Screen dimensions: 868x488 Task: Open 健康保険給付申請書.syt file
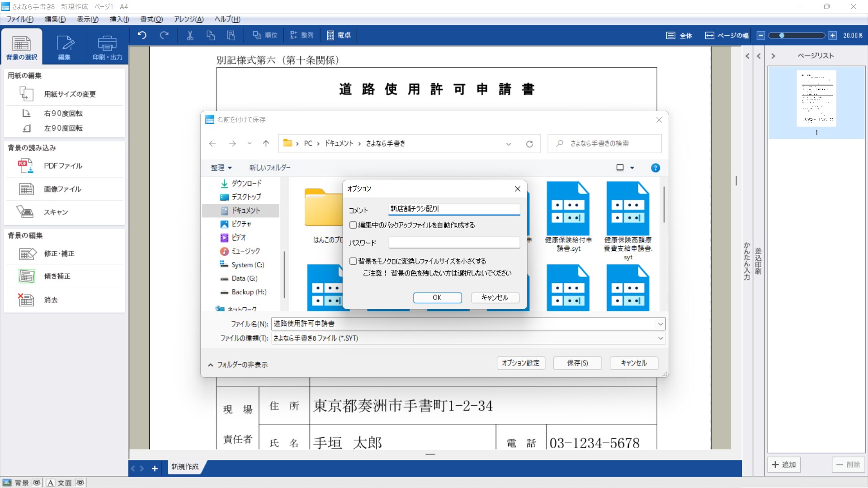click(568, 217)
